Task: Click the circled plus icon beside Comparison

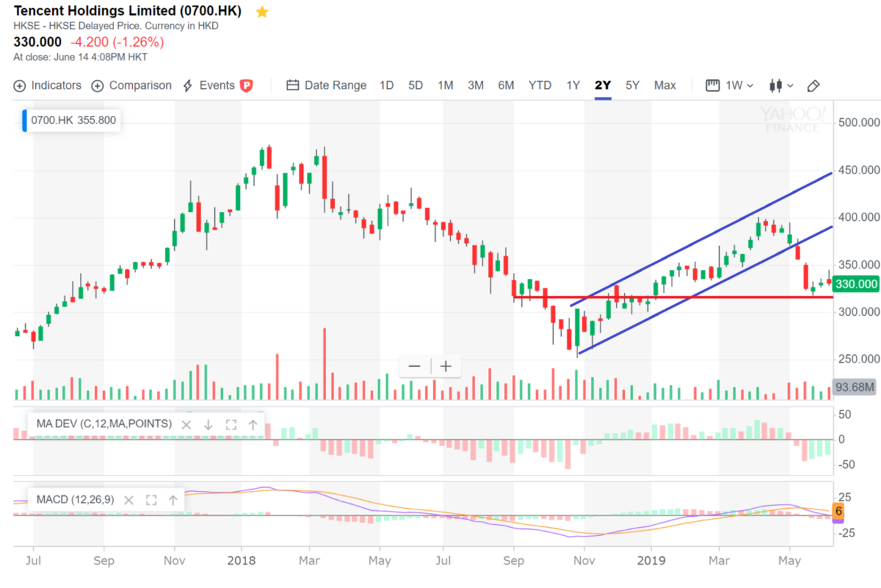Action: pos(98,86)
